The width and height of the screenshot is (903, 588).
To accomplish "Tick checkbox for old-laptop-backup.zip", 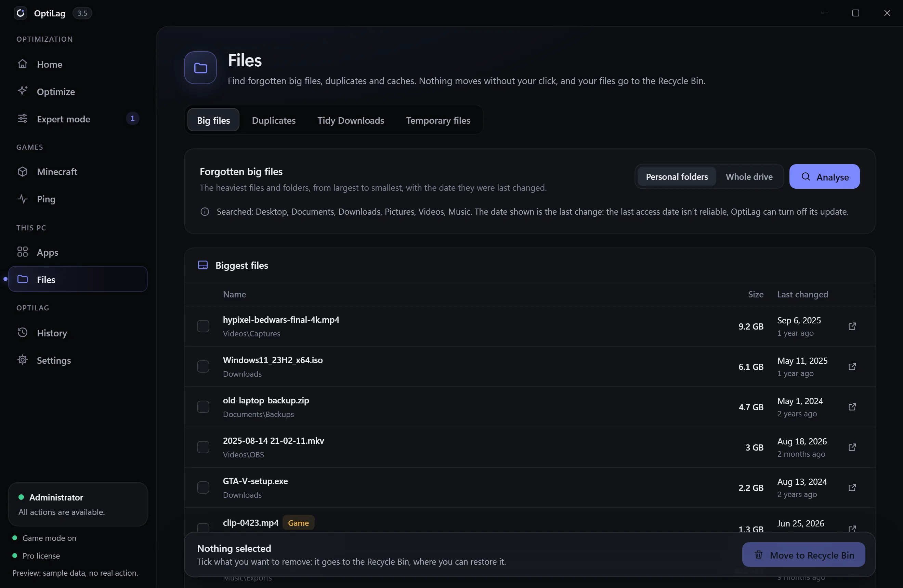I will click(203, 407).
